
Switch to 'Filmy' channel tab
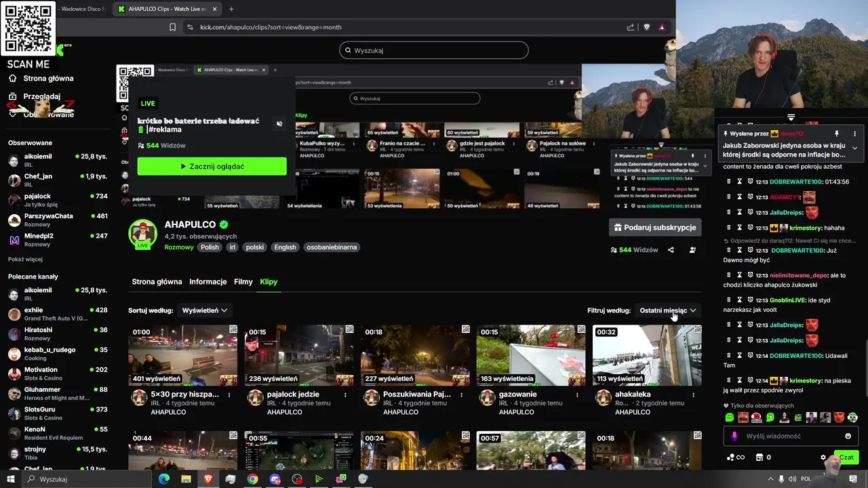[x=243, y=282]
